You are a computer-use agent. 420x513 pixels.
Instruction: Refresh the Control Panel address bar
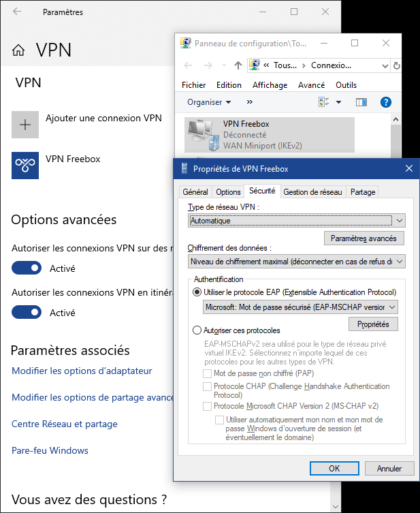click(396, 65)
